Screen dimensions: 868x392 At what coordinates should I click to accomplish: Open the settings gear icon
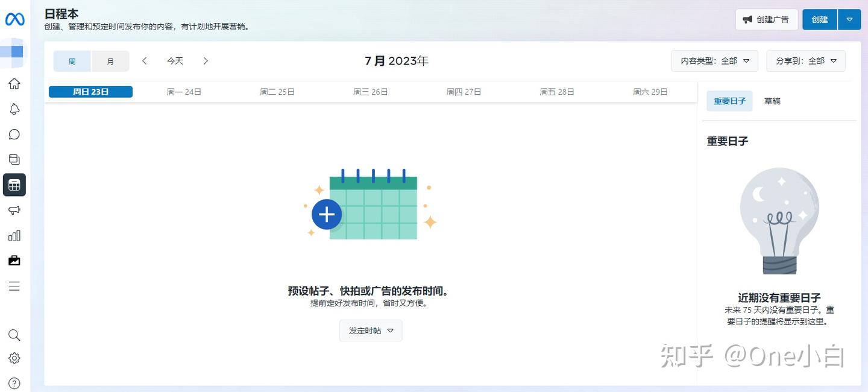point(14,358)
